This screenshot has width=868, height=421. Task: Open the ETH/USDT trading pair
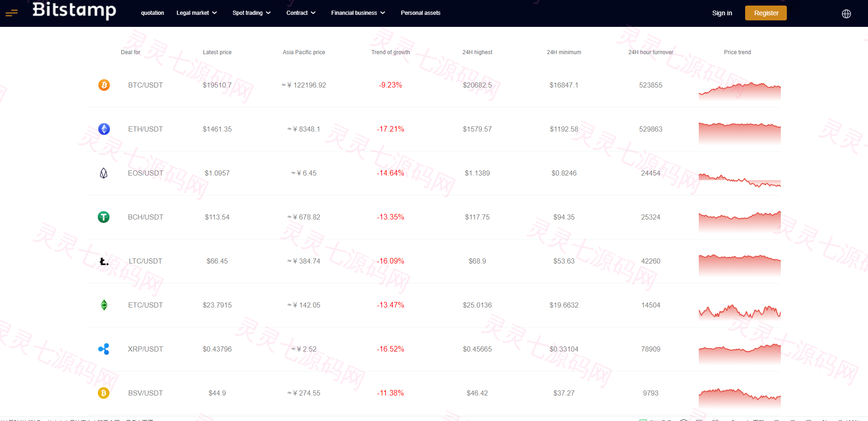coord(146,129)
